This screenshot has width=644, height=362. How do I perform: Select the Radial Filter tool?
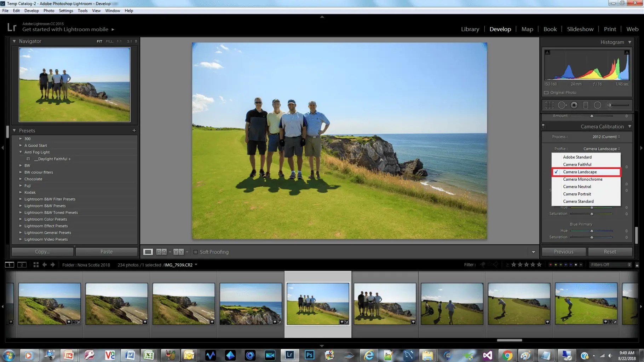pos(598,105)
